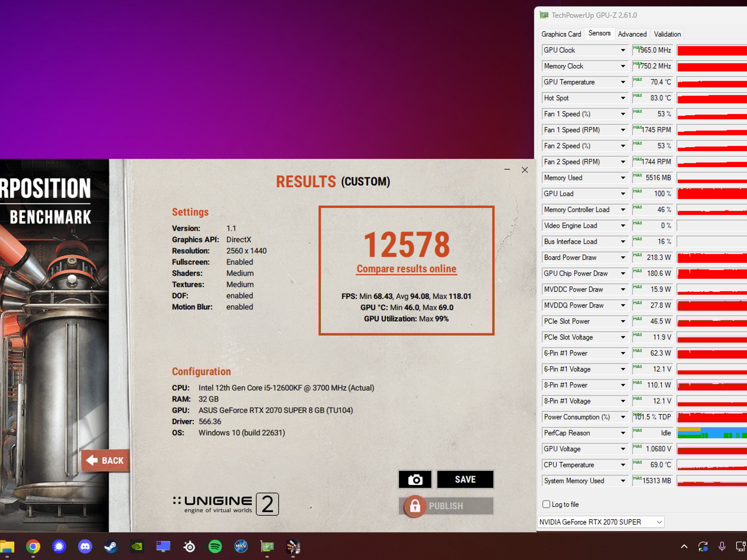Open SteelSeries GG from the taskbar

pos(189,547)
